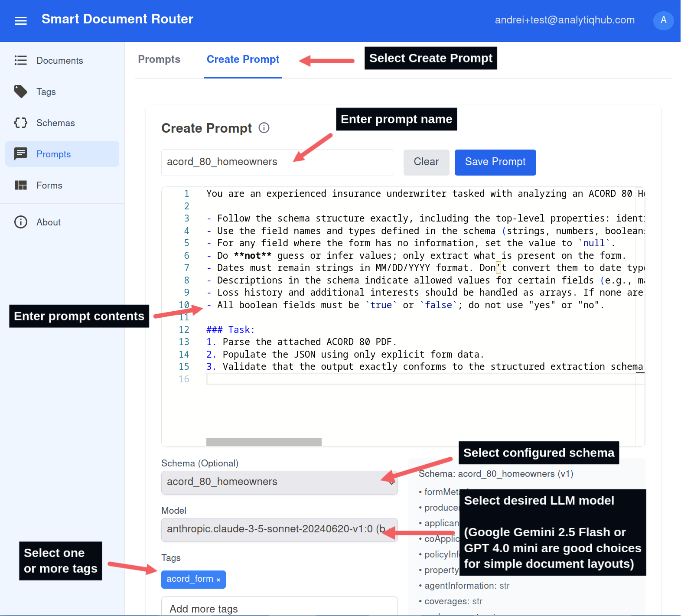Click the Tags label icon

point(21,91)
